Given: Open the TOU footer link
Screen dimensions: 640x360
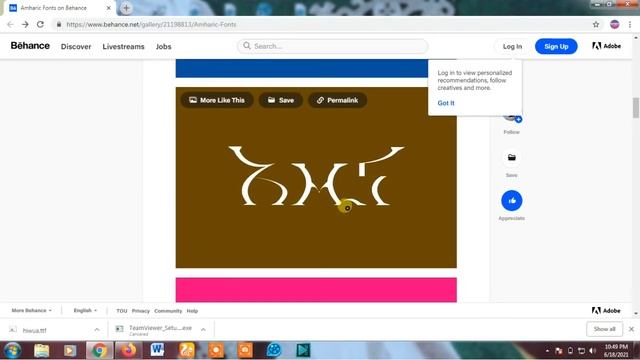Looking at the screenshot, I should click(122, 311).
